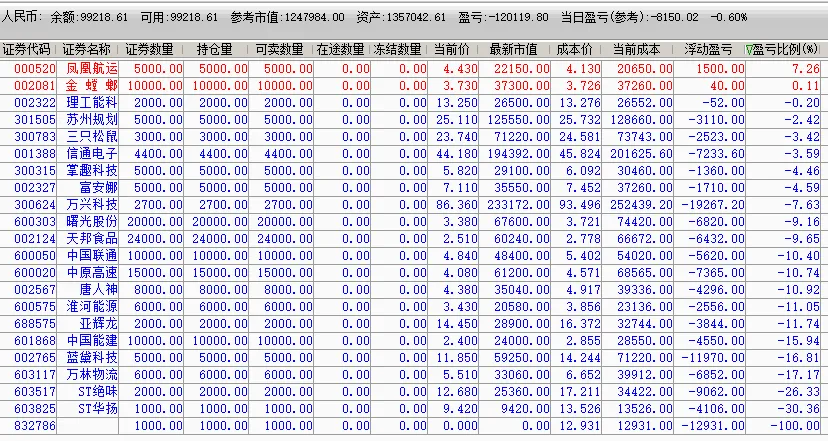Viewport: 828px width, 441px height.
Task: Click the 7.26 profit ratio cell
Action: (x=806, y=69)
